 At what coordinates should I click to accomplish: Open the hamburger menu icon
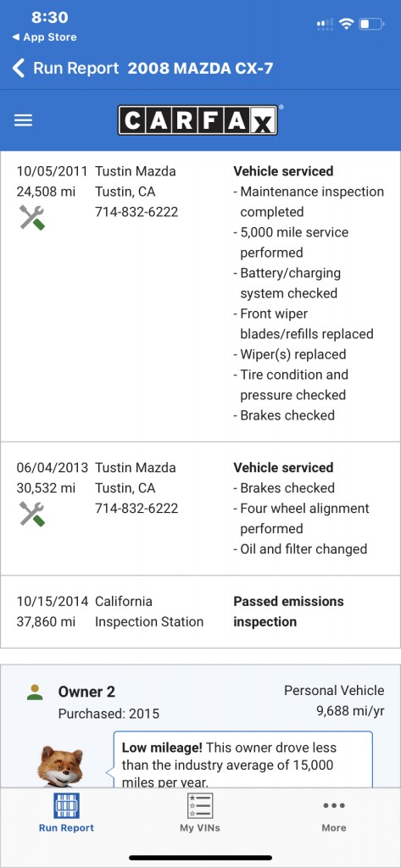(x=23, y=120)
